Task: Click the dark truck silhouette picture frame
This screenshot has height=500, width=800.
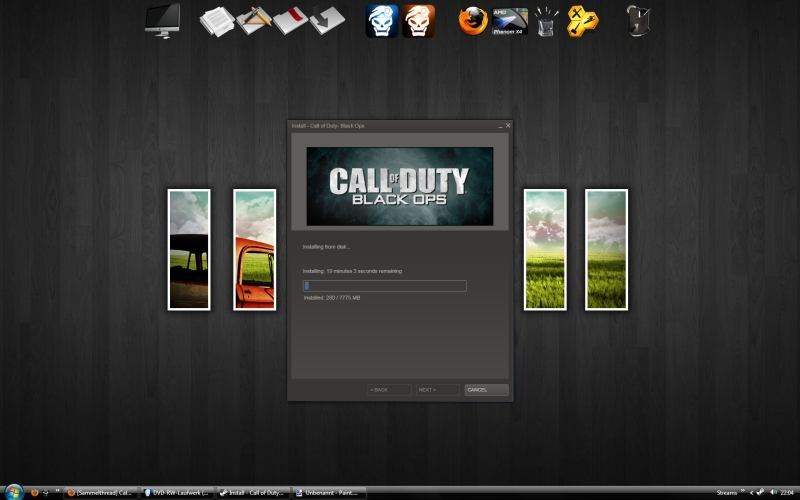Action: click(189, 249)
